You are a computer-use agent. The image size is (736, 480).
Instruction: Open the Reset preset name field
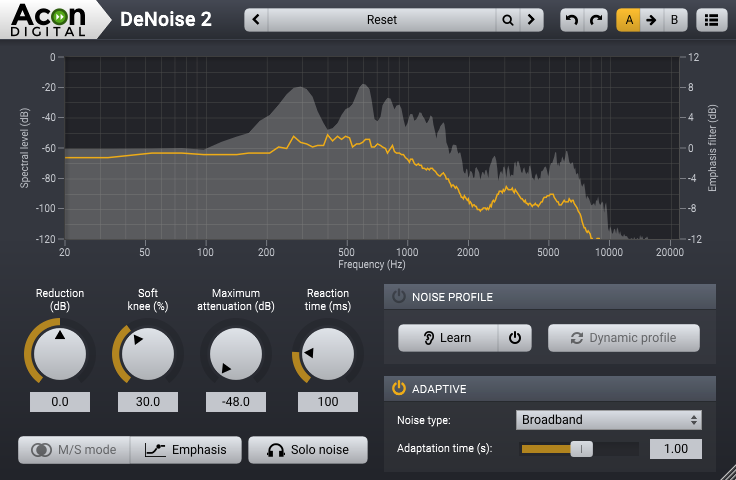coord(382,20)
